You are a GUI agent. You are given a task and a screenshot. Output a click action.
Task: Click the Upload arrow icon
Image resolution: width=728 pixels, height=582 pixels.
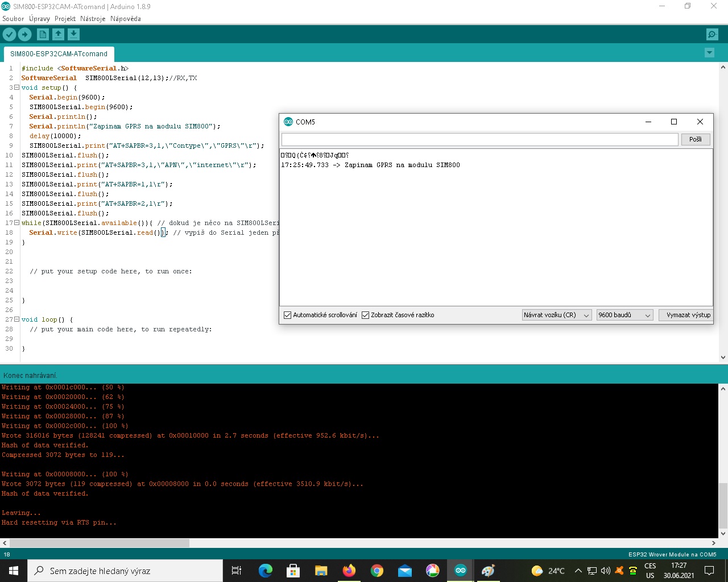click(24, 35)
